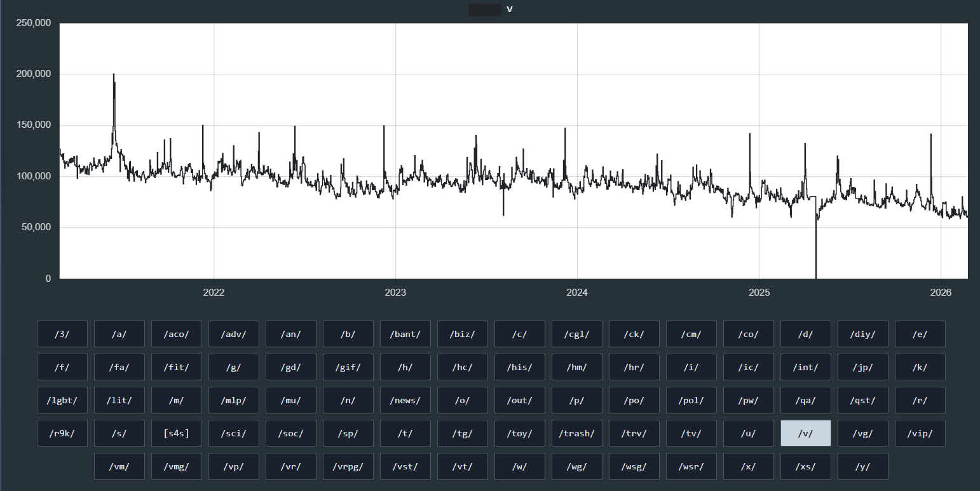The height and width of the screenshot is (491, 980).
Task: Select the /3/ board button
Action: click(62, 334)
